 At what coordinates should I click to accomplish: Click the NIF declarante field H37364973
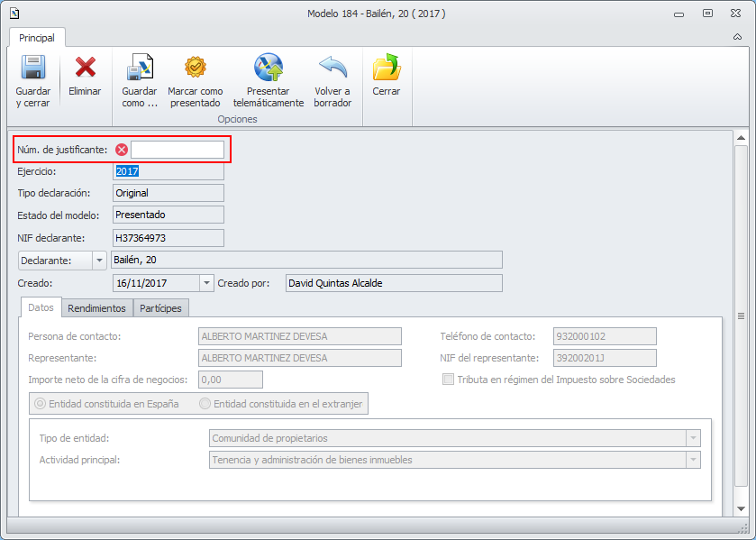[169, 238]
